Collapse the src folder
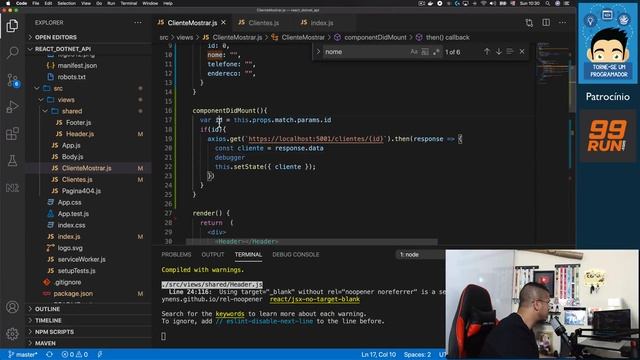 pos(58,88)
